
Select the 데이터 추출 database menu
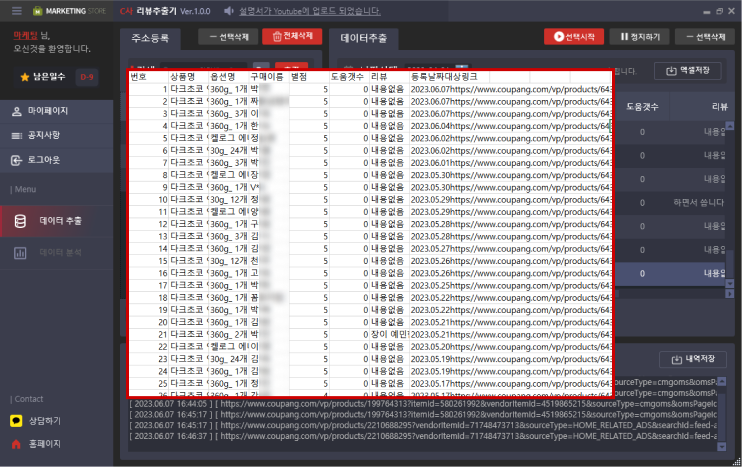point(21,220)
